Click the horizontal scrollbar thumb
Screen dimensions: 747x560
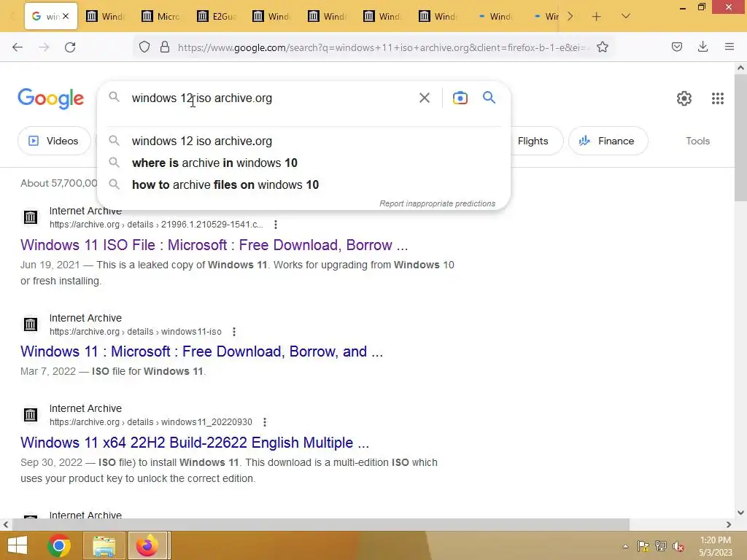pos(321,525)
